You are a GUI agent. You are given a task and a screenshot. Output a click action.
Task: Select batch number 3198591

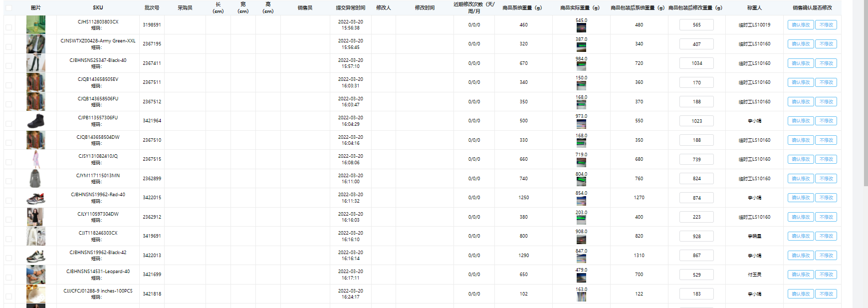(152, 24)
